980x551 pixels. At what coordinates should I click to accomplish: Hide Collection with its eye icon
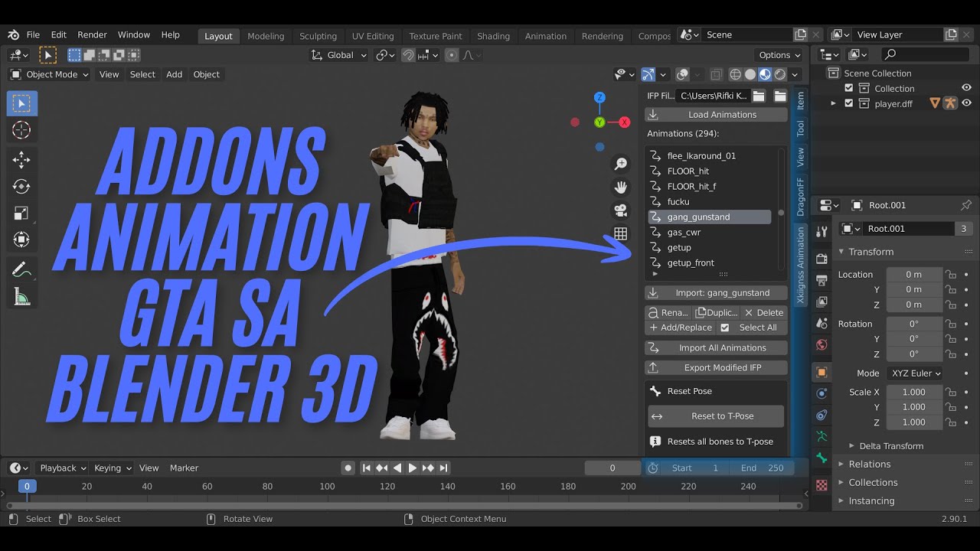pyautogui.click(x=966, y=88)
